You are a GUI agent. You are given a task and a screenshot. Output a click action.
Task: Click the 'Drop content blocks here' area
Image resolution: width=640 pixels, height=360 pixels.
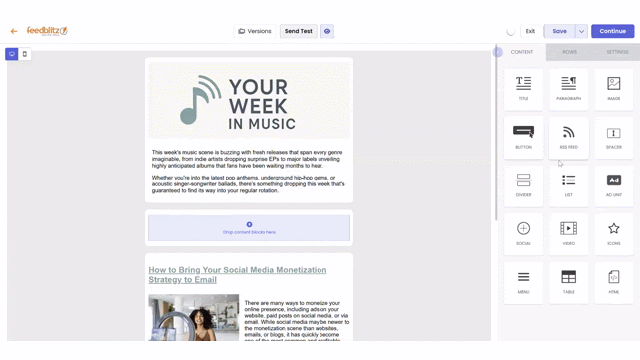click(x=249, y=228)
